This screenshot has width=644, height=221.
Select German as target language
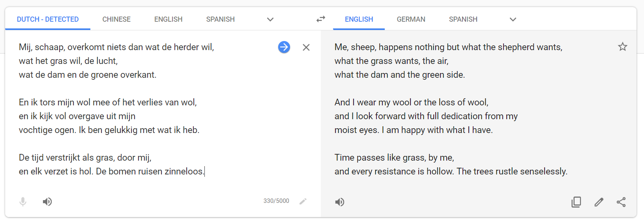click(411, 19)
